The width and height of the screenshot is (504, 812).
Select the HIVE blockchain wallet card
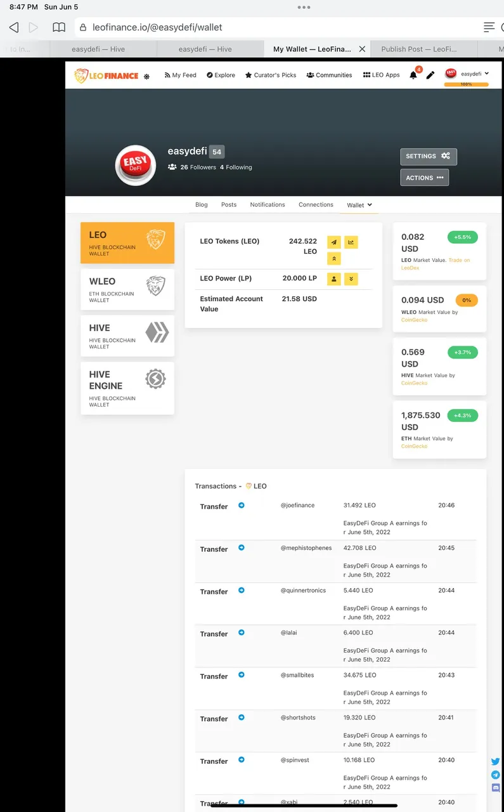tap(127, 336)
